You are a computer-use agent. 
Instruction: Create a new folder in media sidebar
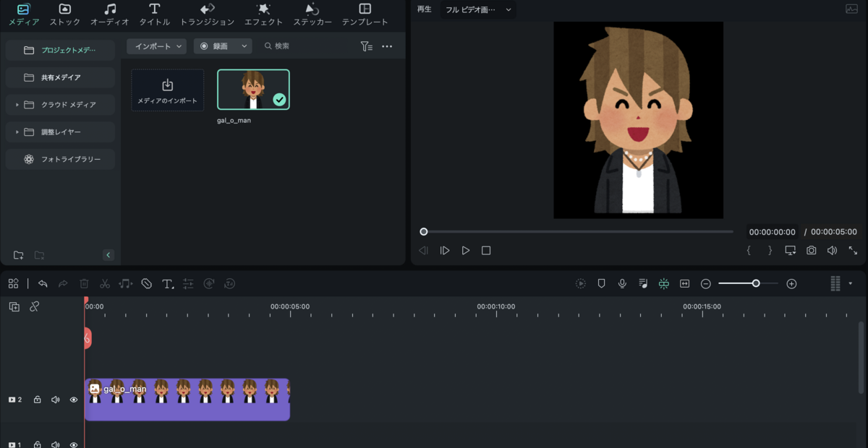(x=19, y=255)
